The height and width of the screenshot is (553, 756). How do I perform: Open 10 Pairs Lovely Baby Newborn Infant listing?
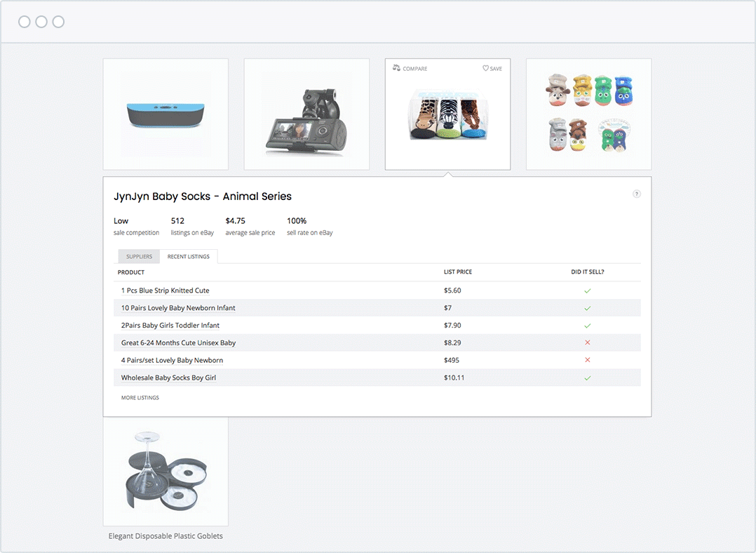tap(178, 308)
